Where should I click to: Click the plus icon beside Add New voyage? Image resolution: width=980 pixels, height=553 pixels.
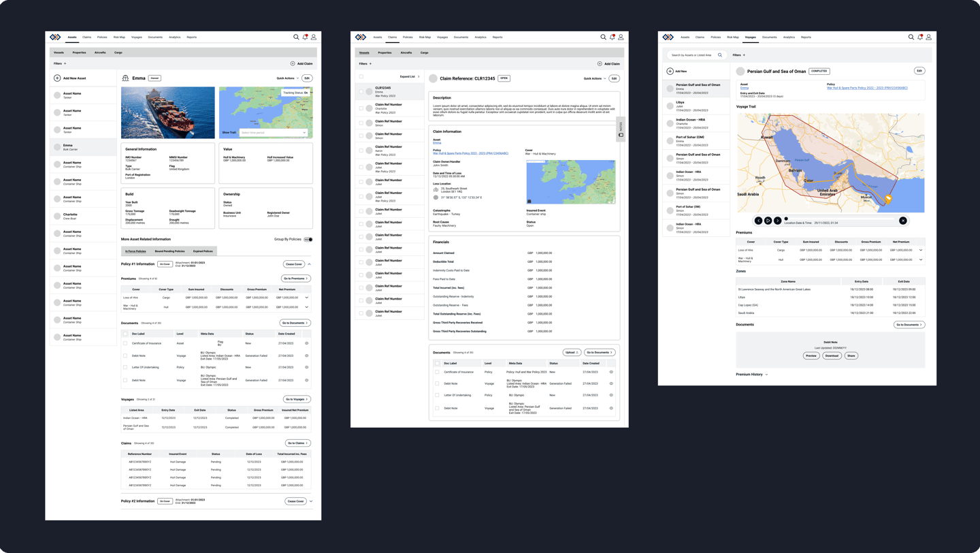670,71
